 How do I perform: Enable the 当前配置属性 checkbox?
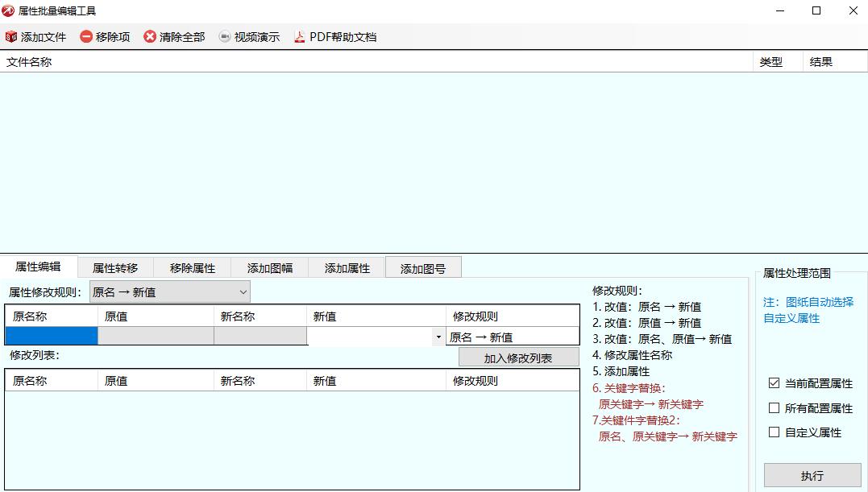(x=775, y=384)
